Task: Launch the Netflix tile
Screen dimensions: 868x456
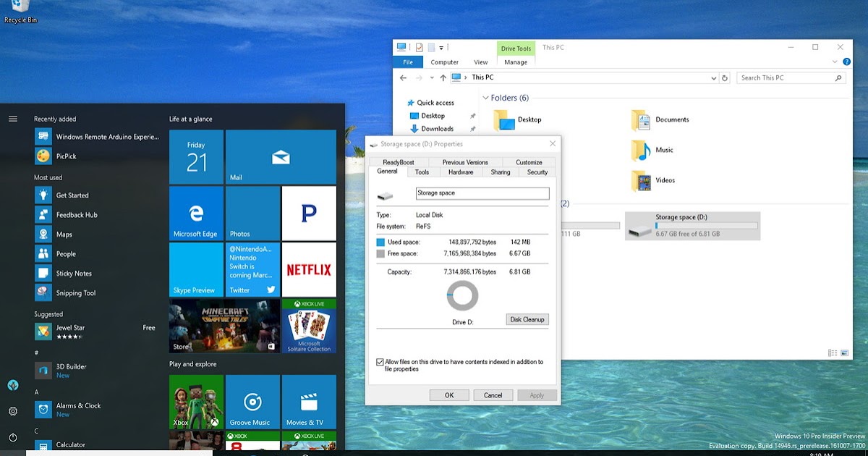Action: coord(309,270)
